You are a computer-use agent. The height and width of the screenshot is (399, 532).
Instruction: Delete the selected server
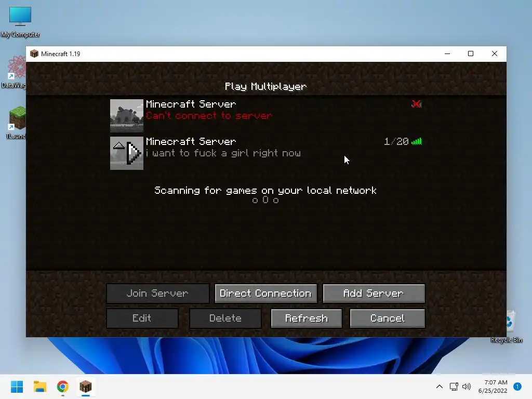225,318
